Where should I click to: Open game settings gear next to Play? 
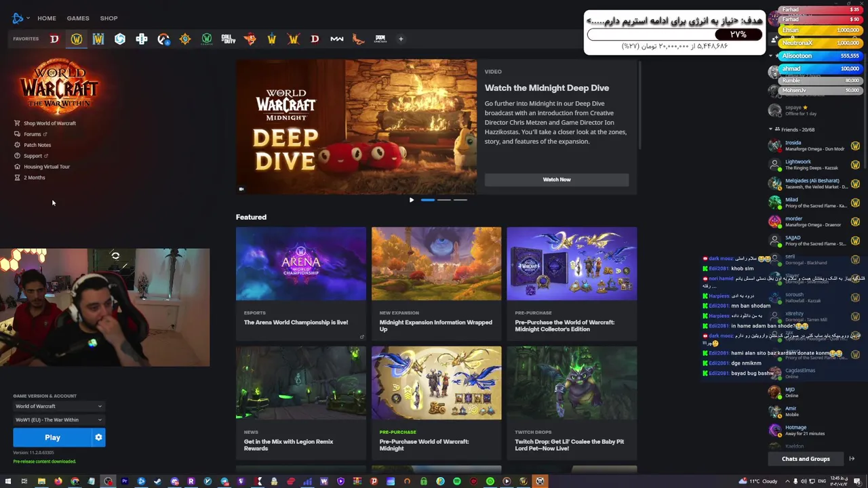[x=98, y=438]
